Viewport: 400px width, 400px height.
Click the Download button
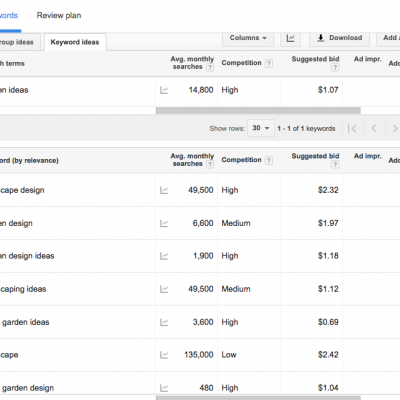[x=340, y=38]
